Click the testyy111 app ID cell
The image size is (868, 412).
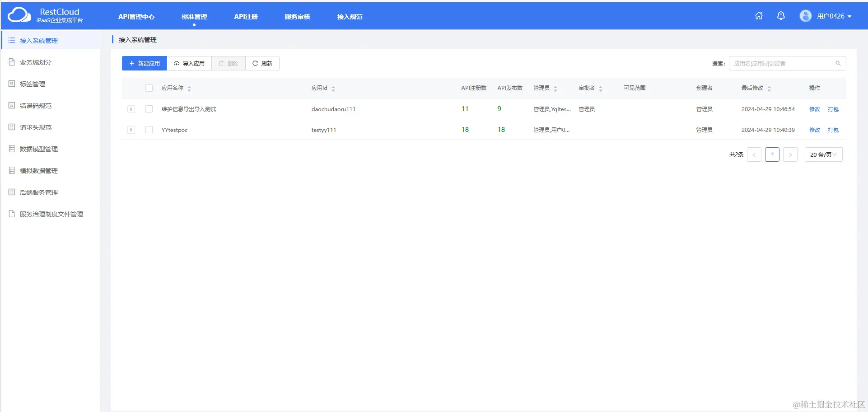(x=324, y=130)
